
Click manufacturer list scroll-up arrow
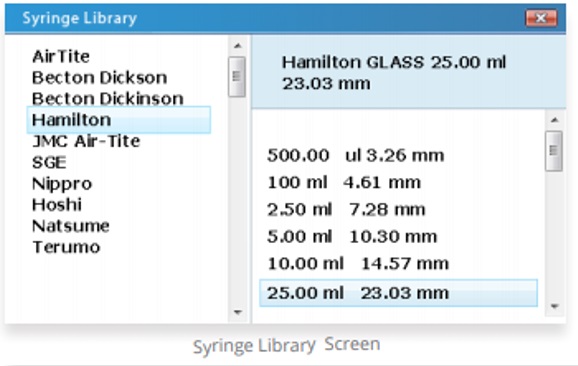tap(238, 46)
